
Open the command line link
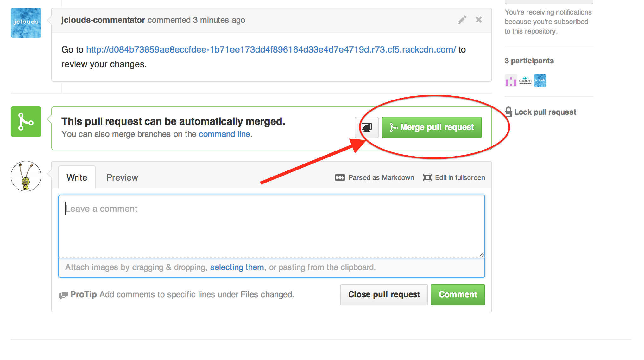[x=224, y=134]
